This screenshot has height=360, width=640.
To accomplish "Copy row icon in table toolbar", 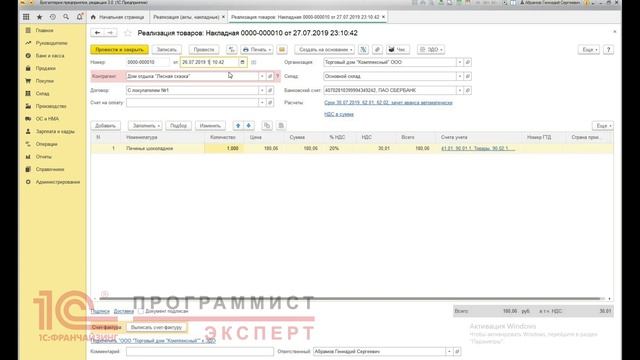I will click(267, 125).
